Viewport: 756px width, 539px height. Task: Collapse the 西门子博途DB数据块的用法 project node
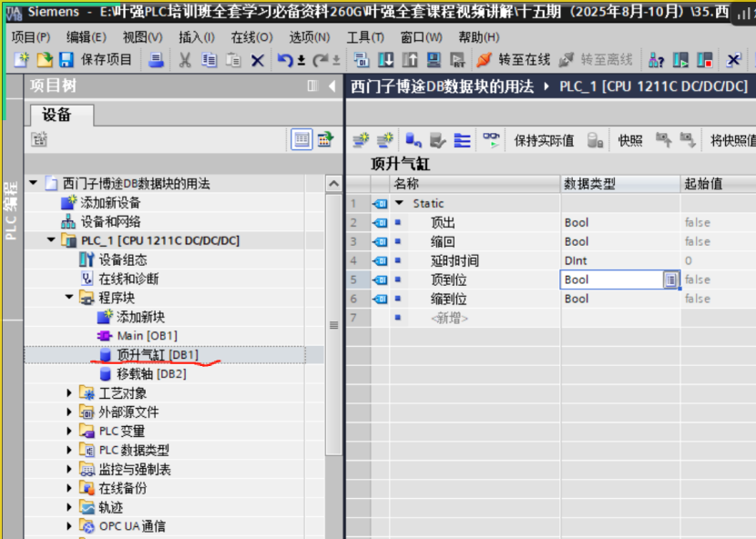pyautogui.click(x=33, y=183)
